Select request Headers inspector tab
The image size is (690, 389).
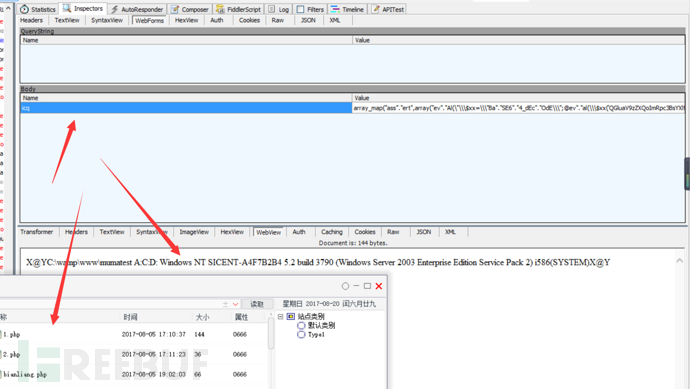31,20
